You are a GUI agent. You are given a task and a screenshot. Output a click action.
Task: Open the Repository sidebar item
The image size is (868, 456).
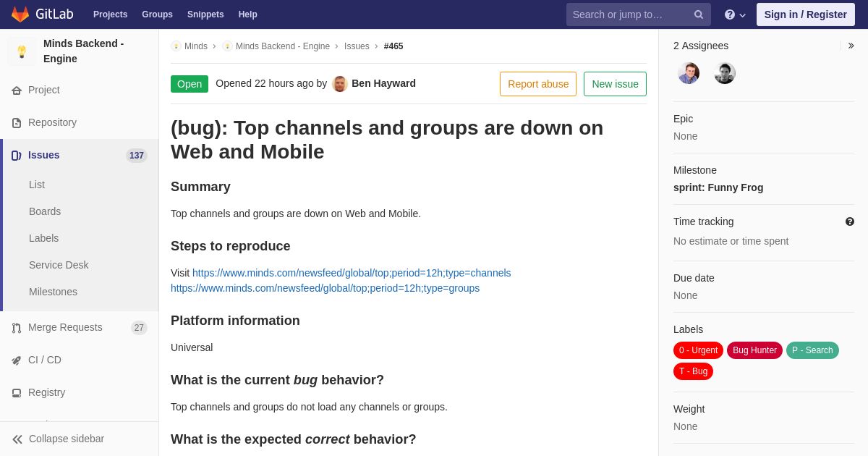(x=80, y=123)
